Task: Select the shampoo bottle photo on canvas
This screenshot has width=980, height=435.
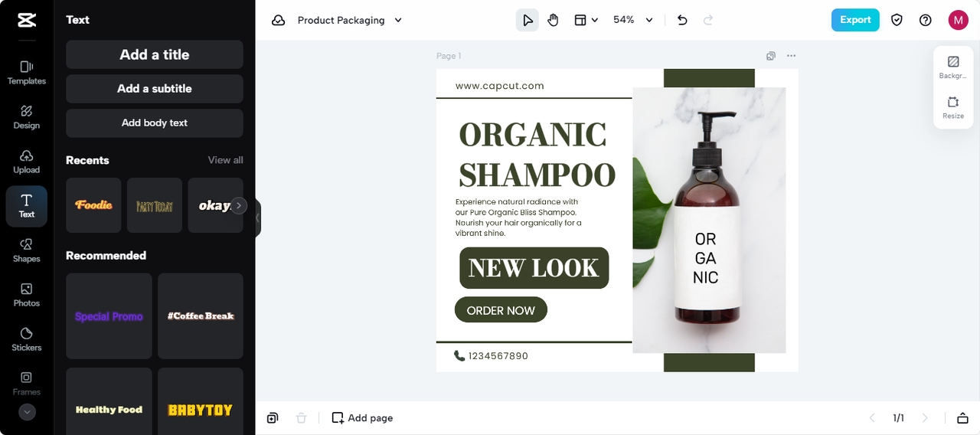Action: point(709,221)
